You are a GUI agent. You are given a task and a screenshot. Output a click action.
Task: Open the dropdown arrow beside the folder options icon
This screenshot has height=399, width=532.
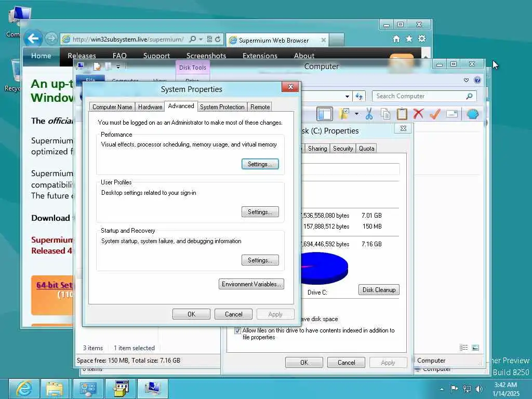356,114
